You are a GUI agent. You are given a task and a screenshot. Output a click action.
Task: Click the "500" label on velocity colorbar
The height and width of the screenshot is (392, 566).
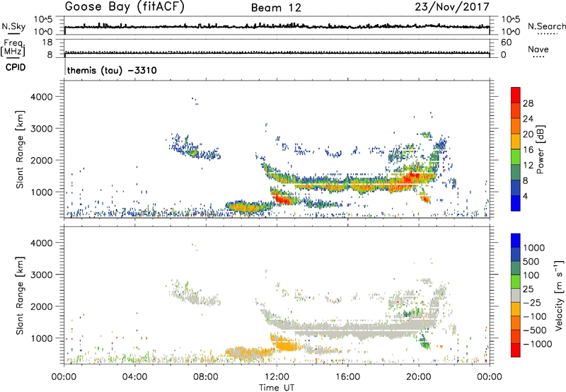tap(531, 261)
